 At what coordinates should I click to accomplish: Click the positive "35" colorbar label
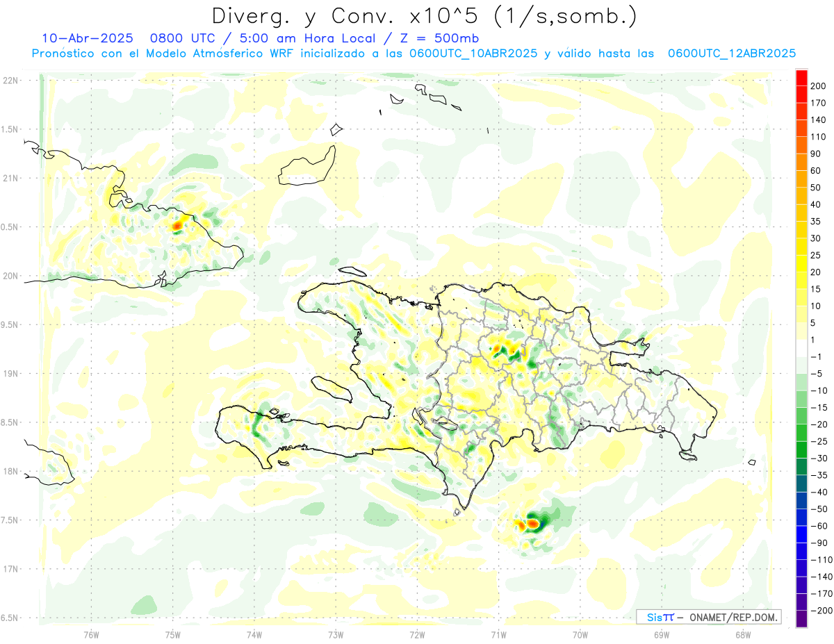[x=817, y=222]
